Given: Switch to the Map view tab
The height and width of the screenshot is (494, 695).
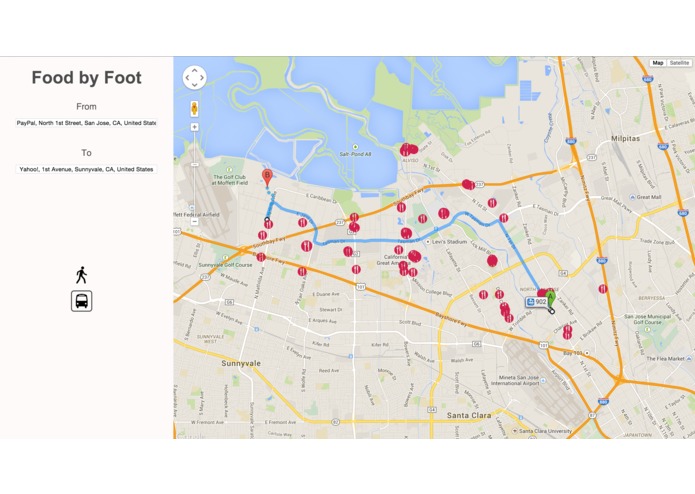Looking at the screenshot, I should click(x=658, y=63).
